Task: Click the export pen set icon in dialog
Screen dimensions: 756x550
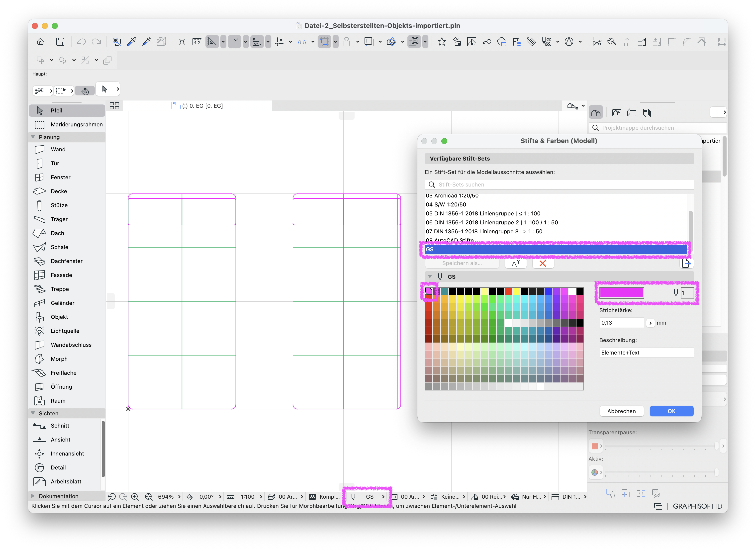Action: [686, 263]
